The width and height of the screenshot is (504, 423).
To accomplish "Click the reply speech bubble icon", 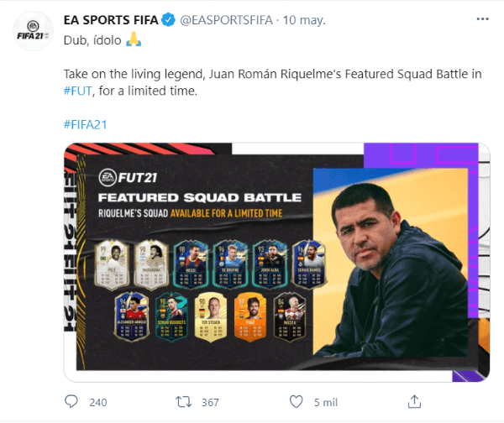I will click(72, 402).
